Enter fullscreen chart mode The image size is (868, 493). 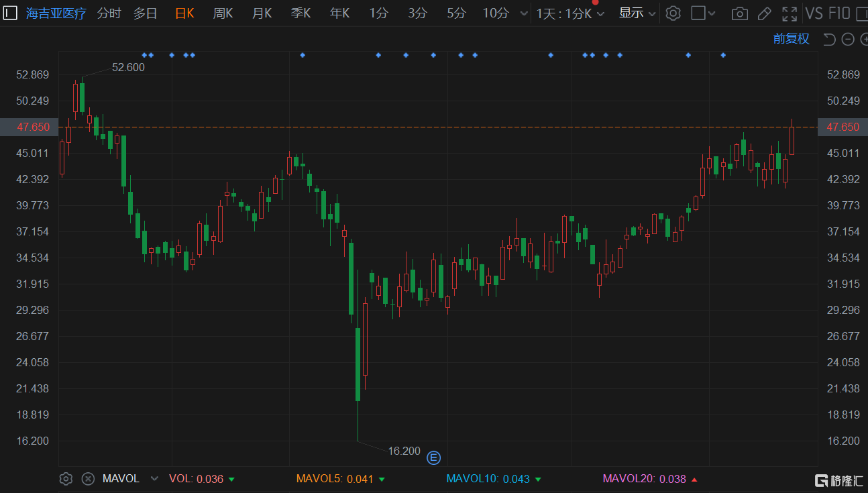click(790, 13)
